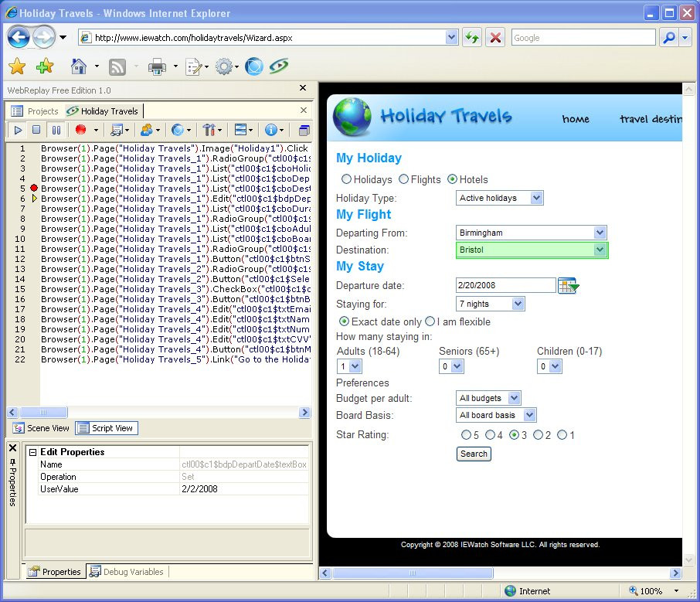Click the red Record button
Viewport: 700px width, 602px height.
[80, 130]
